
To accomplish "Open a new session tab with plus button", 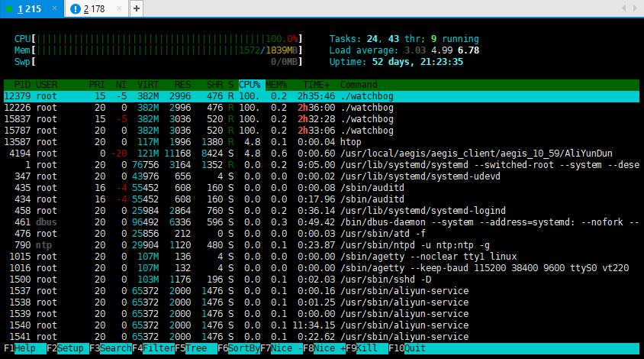I will [137, 8].
